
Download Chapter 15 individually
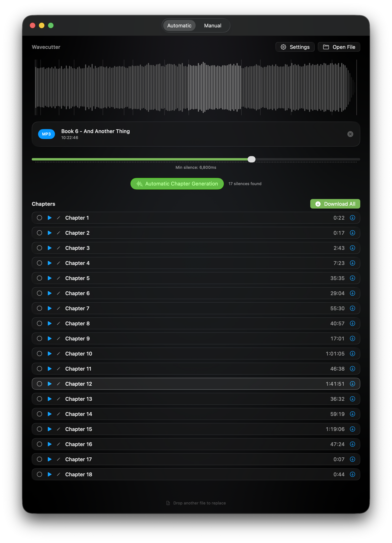point(352,429)
